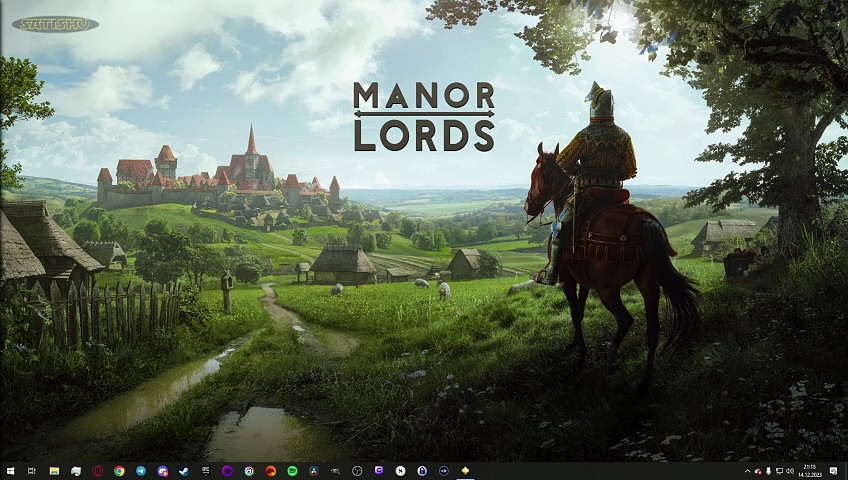Viewport: 848px width, 480px height.
Task: Open the notification action center
Action: pyautogui.click(x=833, y=471)
